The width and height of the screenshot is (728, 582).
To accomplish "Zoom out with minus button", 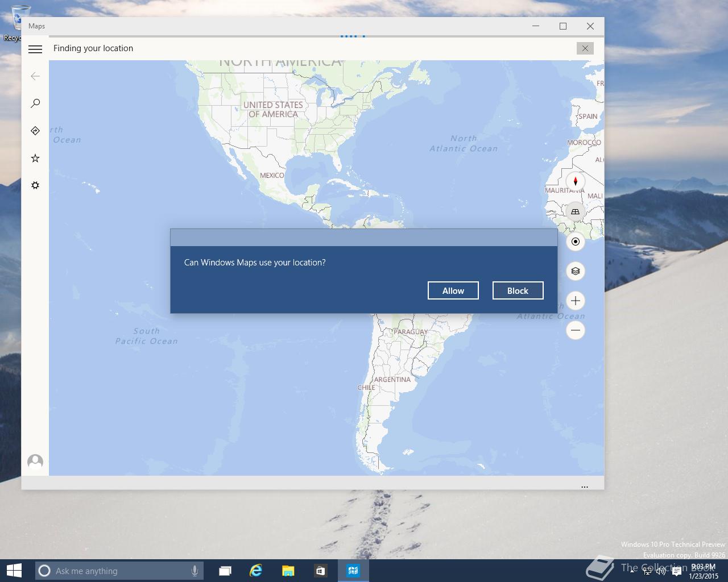I will pyautogui.click(x=576, y=330).
